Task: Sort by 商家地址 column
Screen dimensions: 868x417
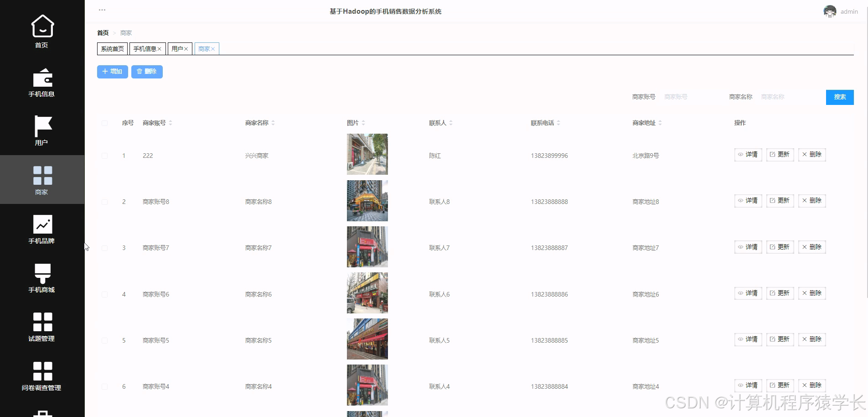Action: 660,123
